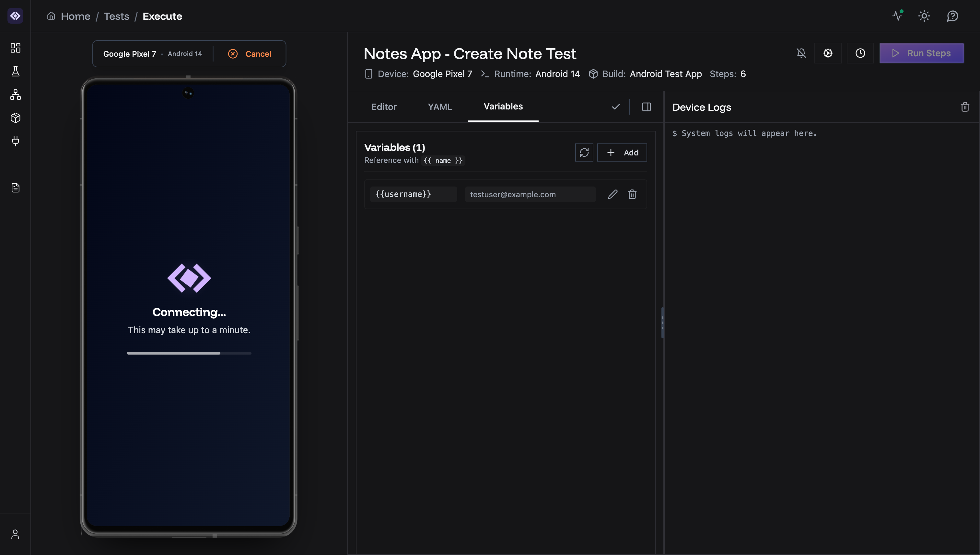Image resolution: width=980 pixels, height=555 pixels.
Task: Open the document icon in sidebar
Action: click(x=15, y=188)
